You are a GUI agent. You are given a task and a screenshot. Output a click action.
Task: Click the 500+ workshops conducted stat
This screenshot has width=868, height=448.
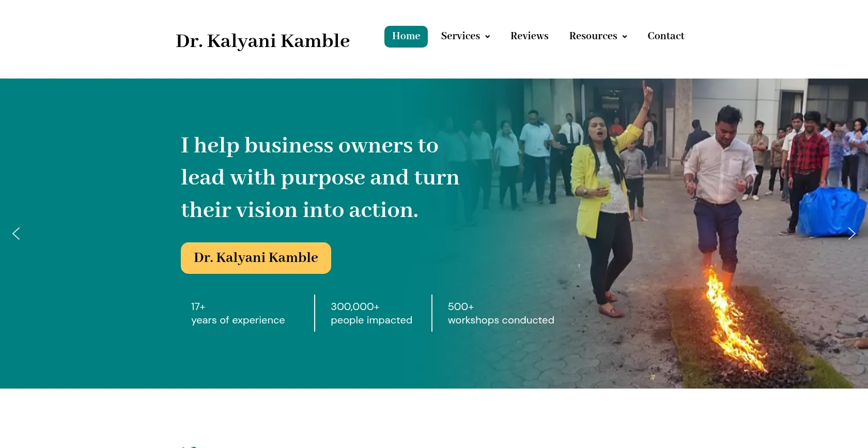[x=501, y=313]
